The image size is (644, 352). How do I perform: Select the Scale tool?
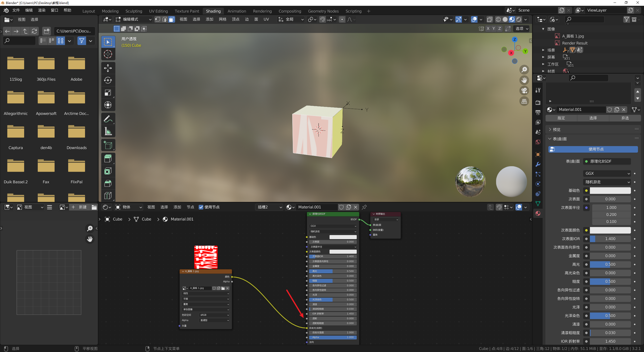point(108,93)
